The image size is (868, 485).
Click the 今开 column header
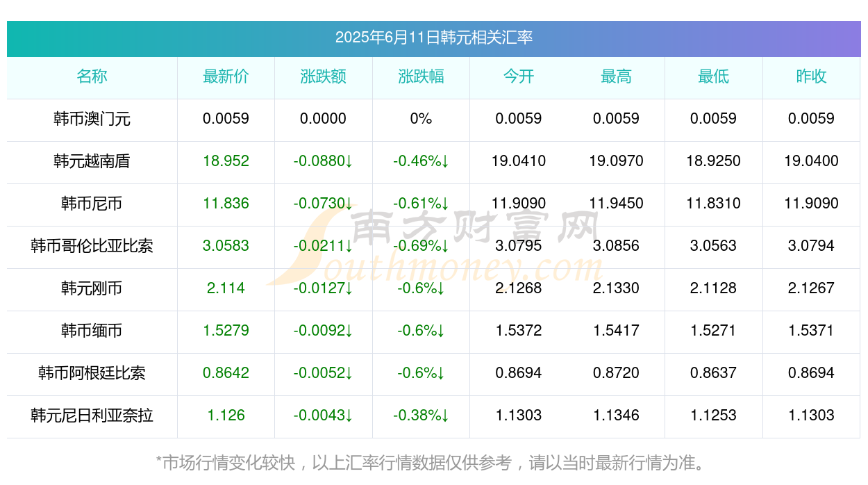click(x=519, y=76)
